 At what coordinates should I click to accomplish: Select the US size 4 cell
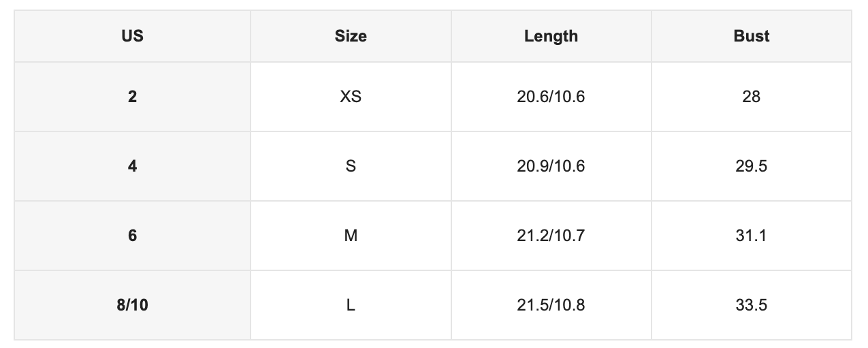(x=132, y=166)
